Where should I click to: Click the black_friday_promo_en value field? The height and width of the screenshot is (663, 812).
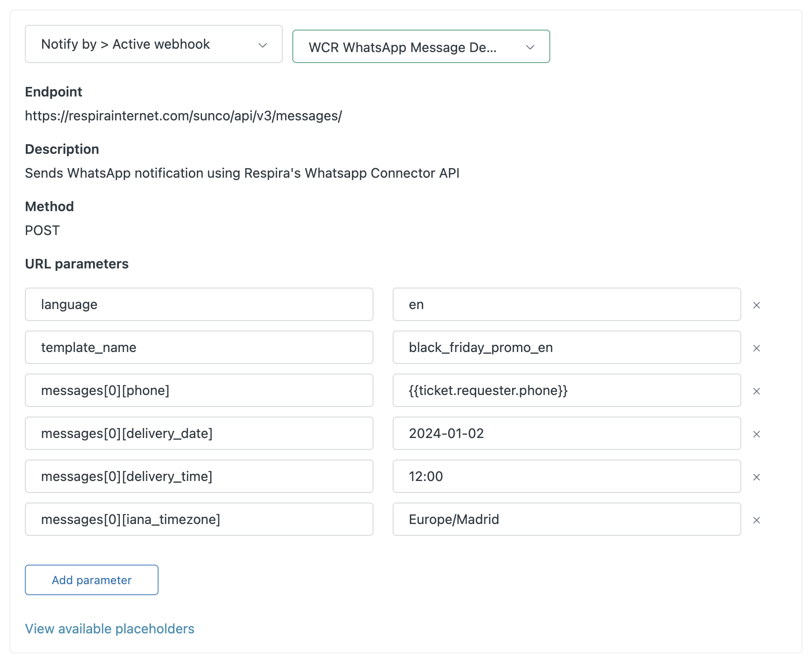[x=566, y=347]
